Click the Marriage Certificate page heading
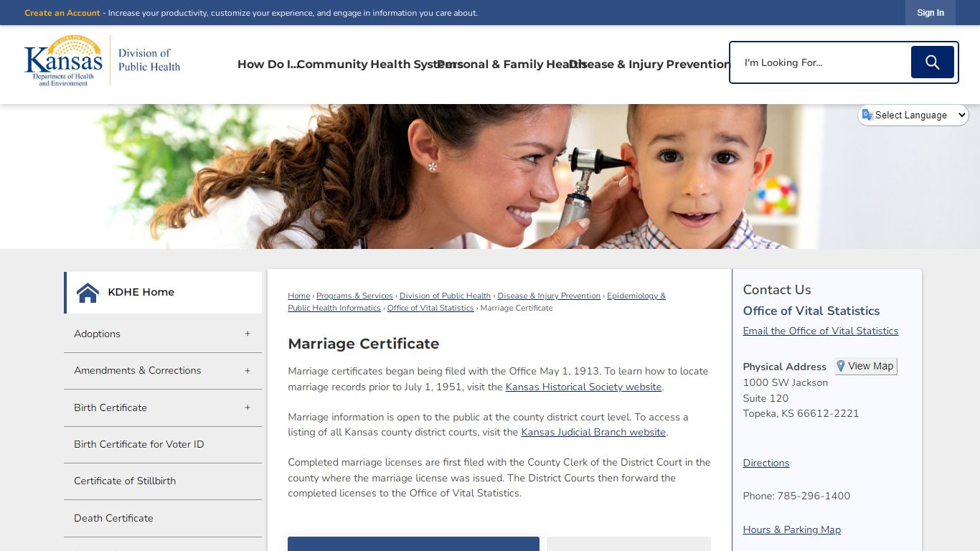The image size is (980, 551). tap(364, 344)
